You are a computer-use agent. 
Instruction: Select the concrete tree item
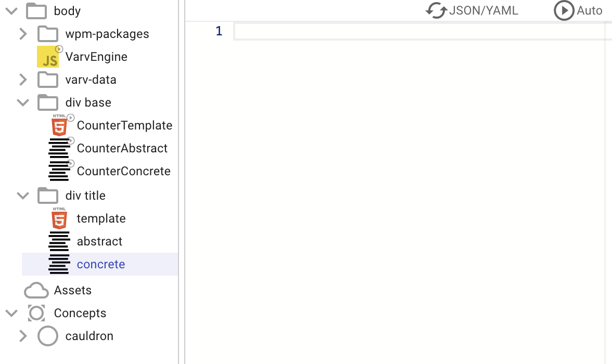coord(101,264)
